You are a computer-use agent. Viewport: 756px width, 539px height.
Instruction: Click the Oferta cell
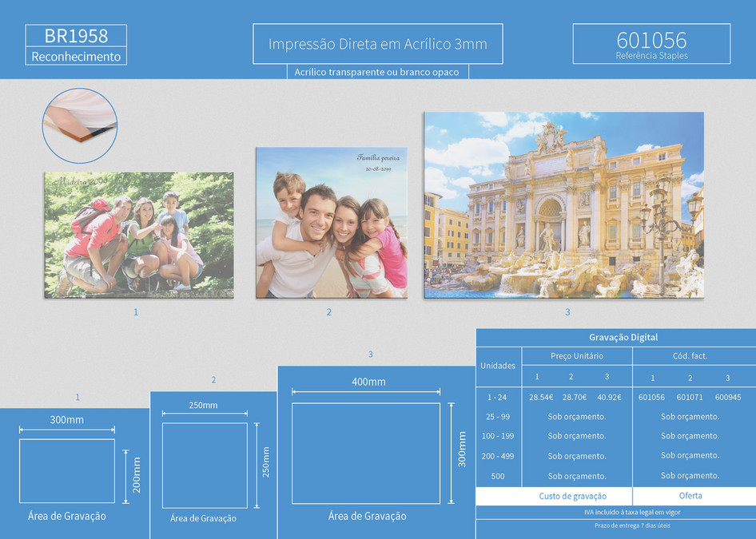click(690, 496)
